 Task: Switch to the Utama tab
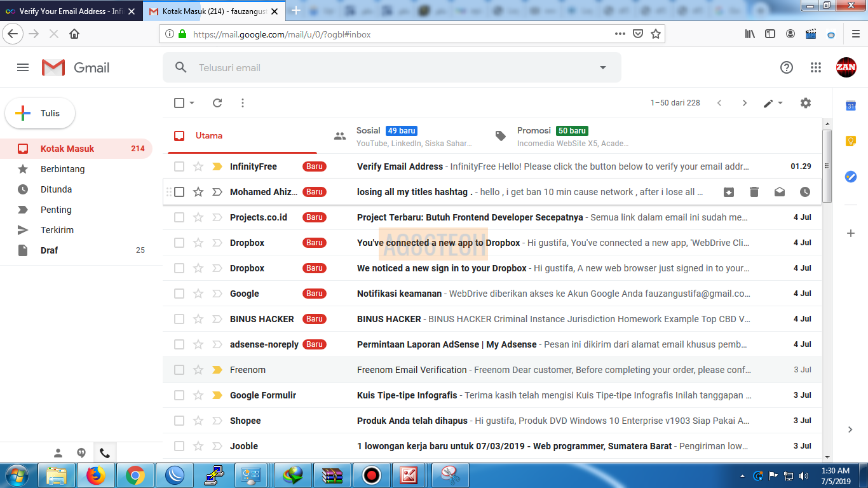coord(242,135)
